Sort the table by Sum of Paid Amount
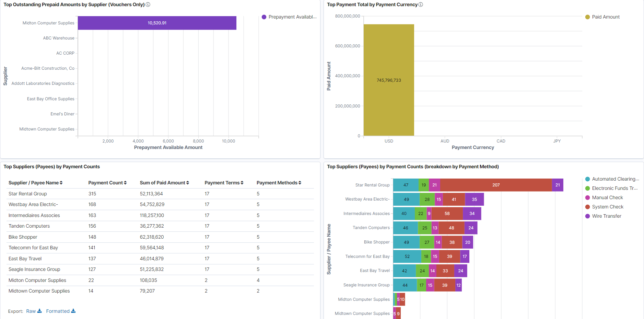 (187, 183)
